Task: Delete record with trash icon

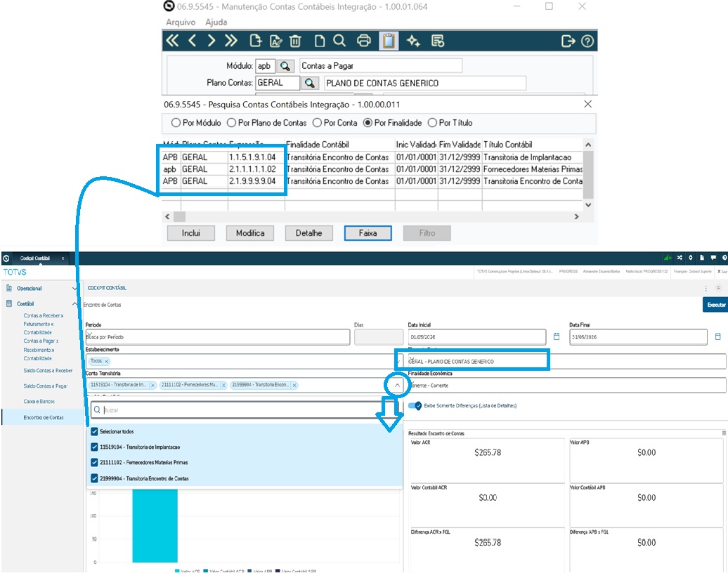Action: click(295, 41)
